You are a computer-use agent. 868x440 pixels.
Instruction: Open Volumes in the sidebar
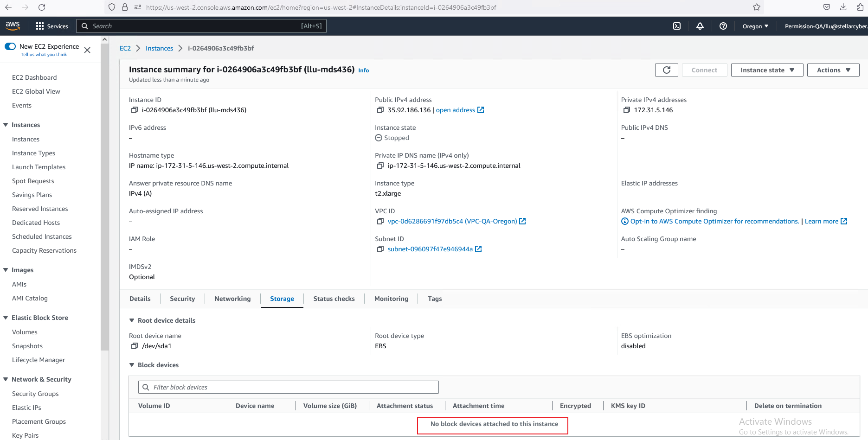(25, 332)
